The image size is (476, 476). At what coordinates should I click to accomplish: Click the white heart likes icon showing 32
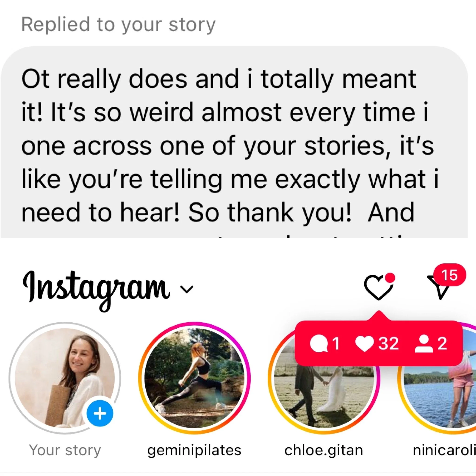pyautogui.click(x=365, y=344)
